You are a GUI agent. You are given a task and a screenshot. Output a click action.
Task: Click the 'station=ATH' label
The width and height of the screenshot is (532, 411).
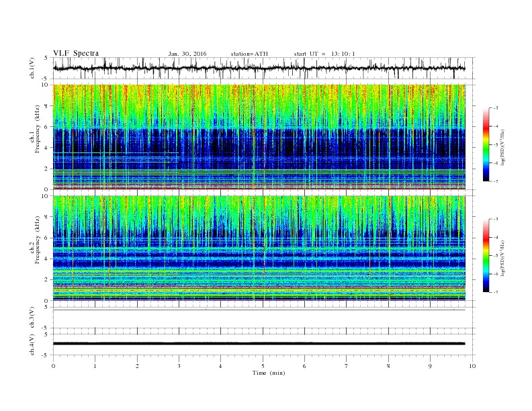pos(249,54)
